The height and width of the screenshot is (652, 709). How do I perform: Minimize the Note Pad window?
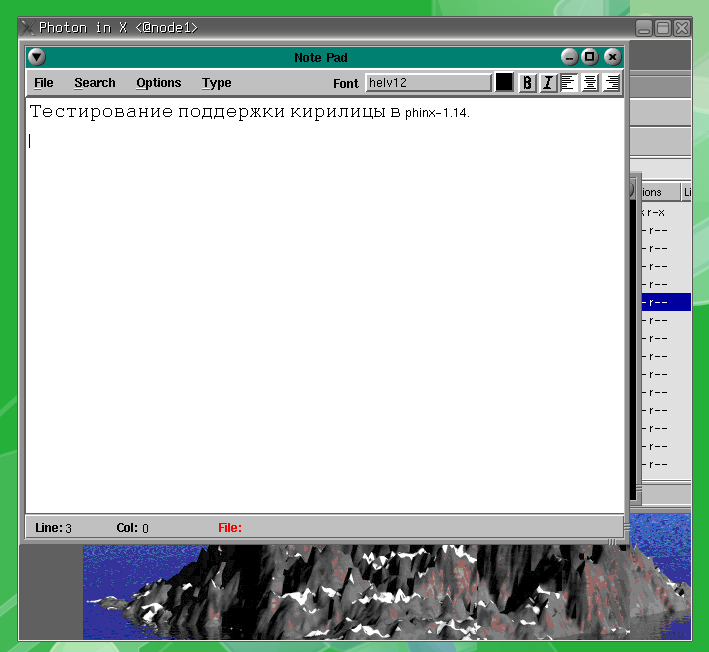569,58
